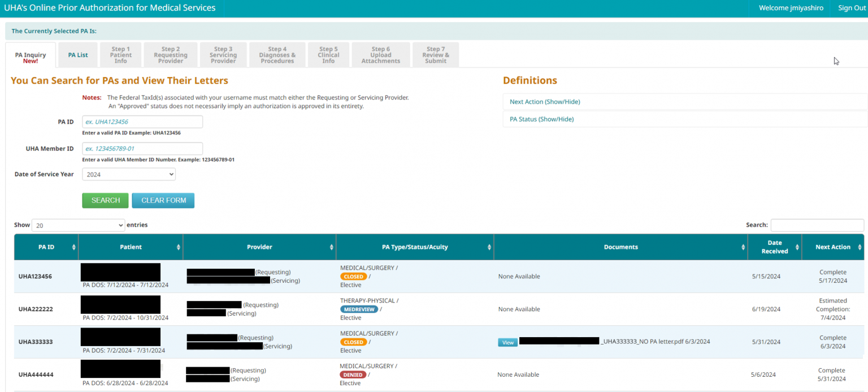Click Welcome jmiyashiro in header

point(791,8)
